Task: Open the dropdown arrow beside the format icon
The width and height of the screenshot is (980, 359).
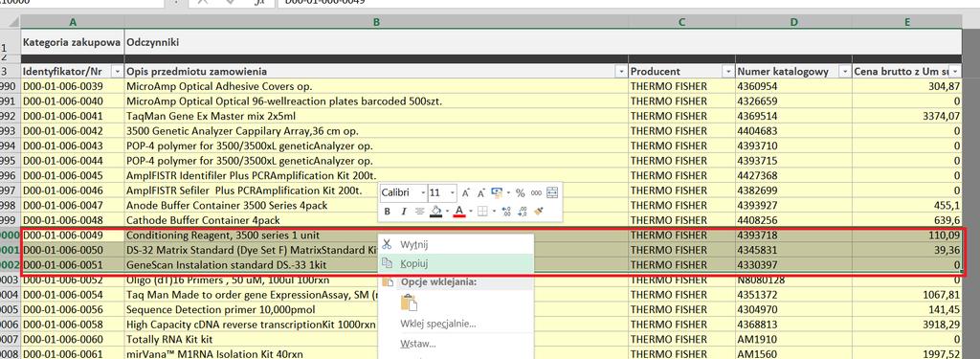Action: [x=508, y=192]
